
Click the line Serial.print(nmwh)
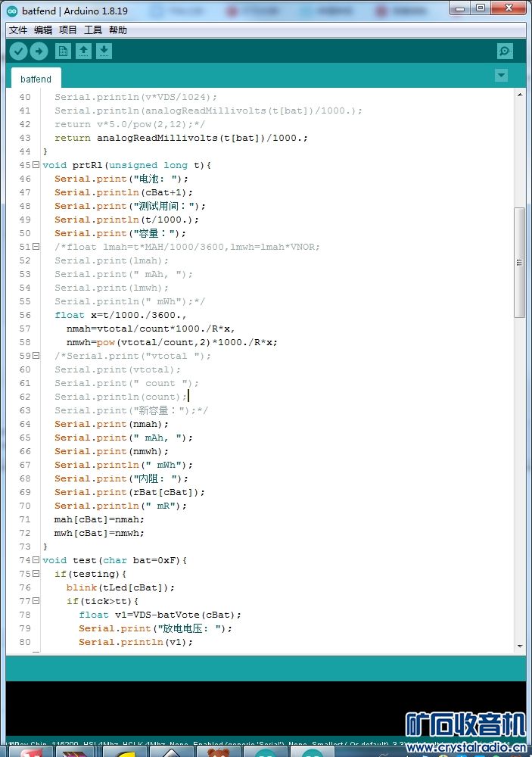tap(111, 451)
